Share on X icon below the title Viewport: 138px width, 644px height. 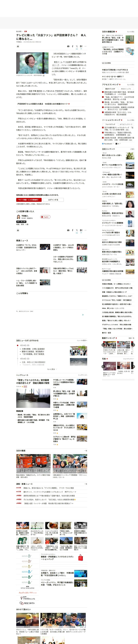[x=77, y=46]
